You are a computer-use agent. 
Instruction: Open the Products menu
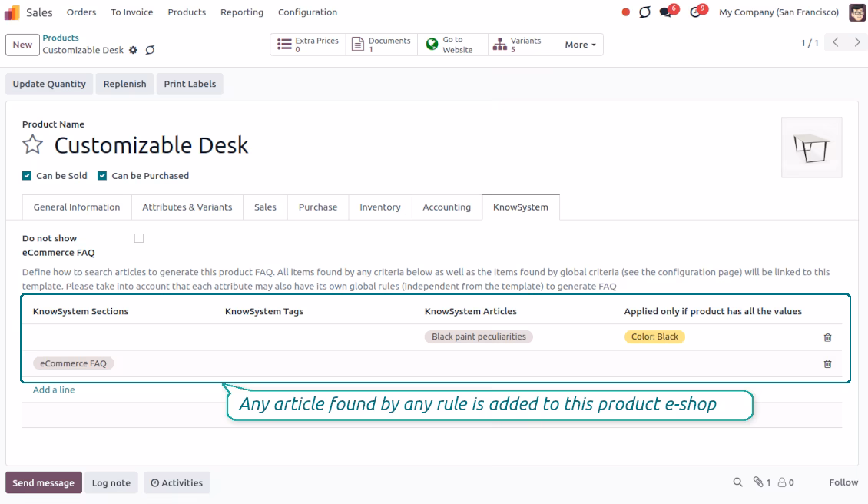point(187,12)
